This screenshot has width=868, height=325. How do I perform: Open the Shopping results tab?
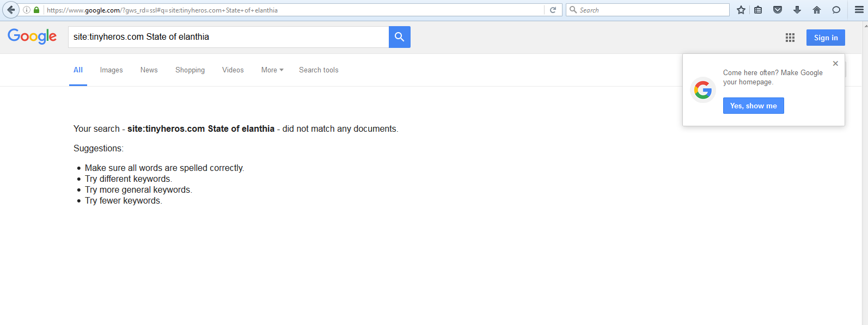click(x=190, y=70)
